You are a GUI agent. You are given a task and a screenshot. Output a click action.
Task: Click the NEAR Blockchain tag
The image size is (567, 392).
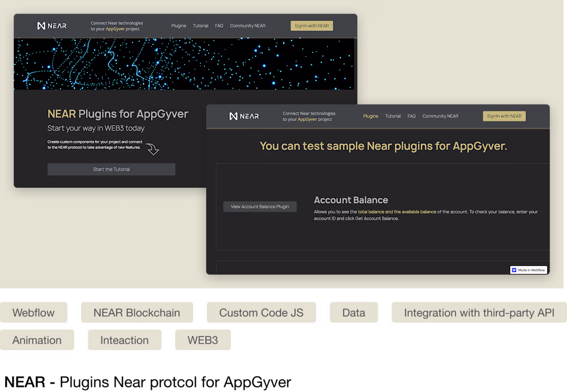137,313
